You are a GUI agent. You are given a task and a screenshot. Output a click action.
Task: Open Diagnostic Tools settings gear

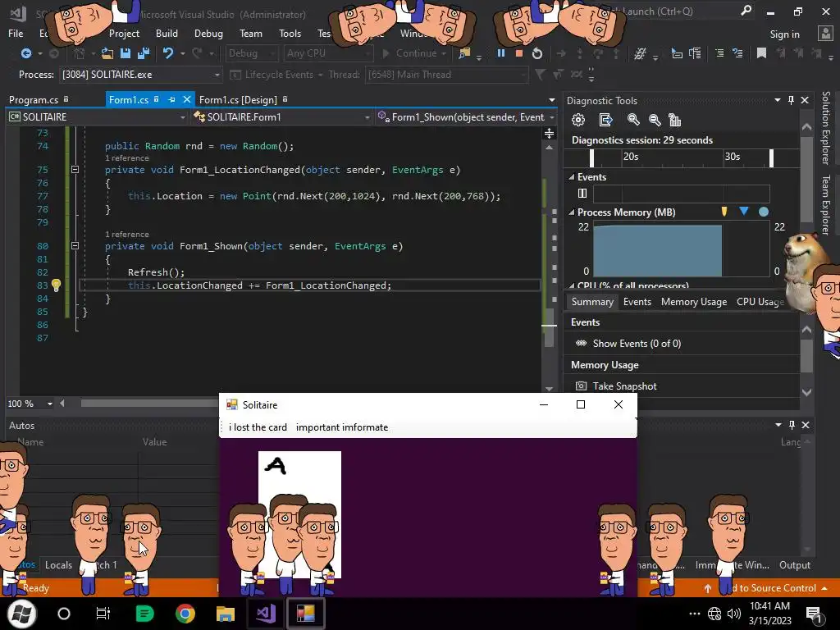point(578,120)
